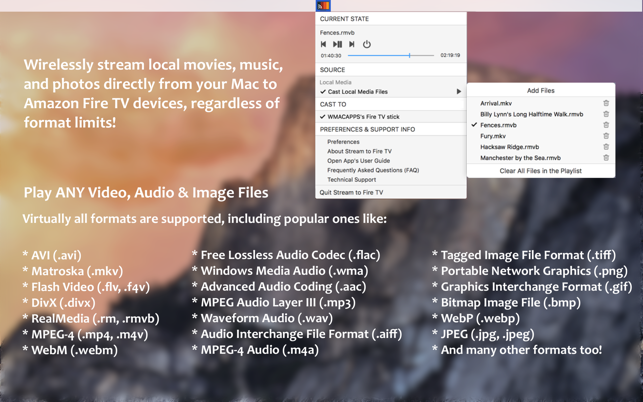Viewport: 643px width, 402px height.
Task: Open Preferences menu entry
Action: (343, 142)
